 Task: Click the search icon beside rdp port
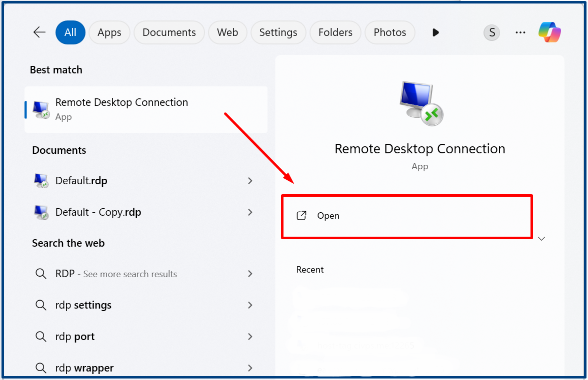pyautogui.click(x=41, y=337)
